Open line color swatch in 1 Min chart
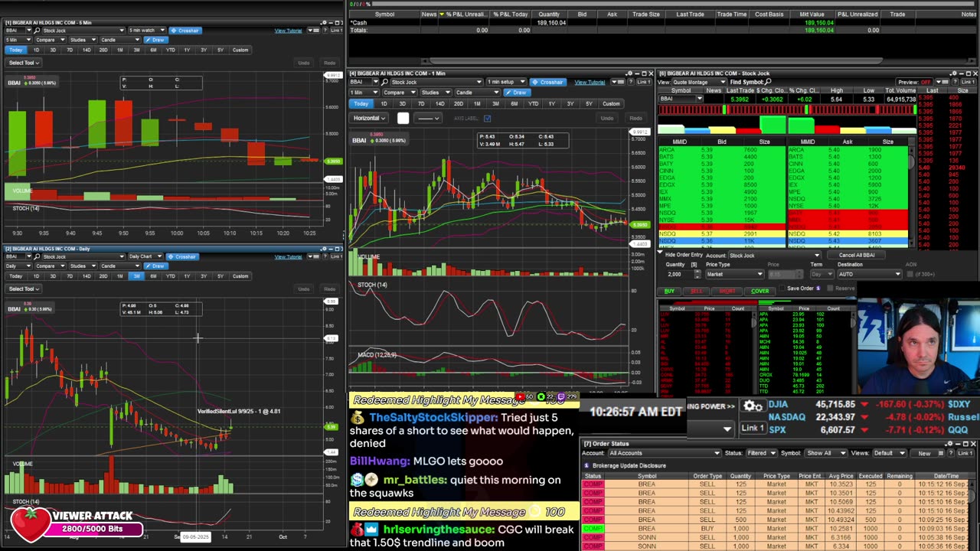This screenshot has width=980, height=551. click(403, 118)
